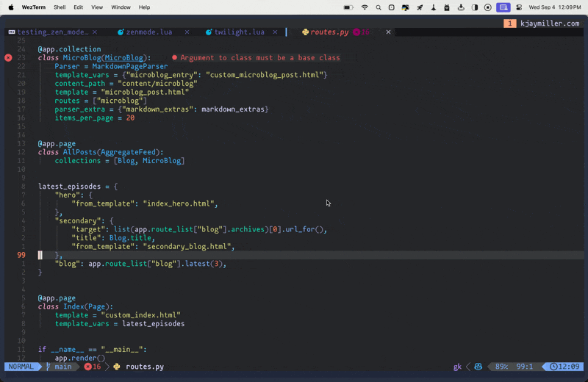The height and width of the screenshot is (382, 588).
Task: Close the testing_zen_mode tab
Action: (95, 32)
